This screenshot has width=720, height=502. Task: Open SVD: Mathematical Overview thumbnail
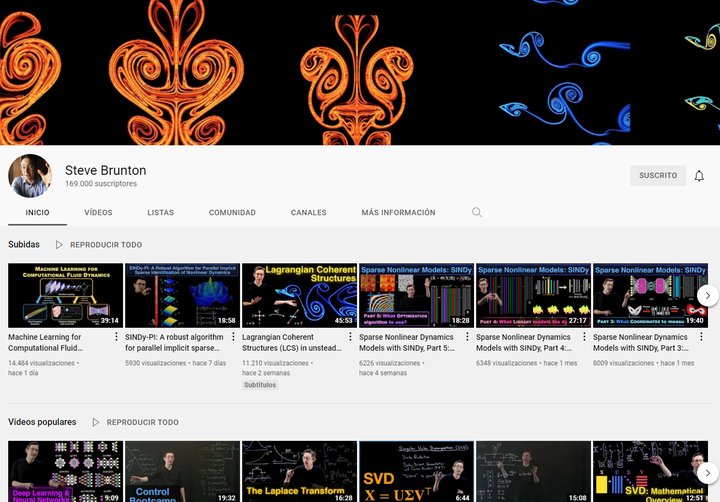650,471
